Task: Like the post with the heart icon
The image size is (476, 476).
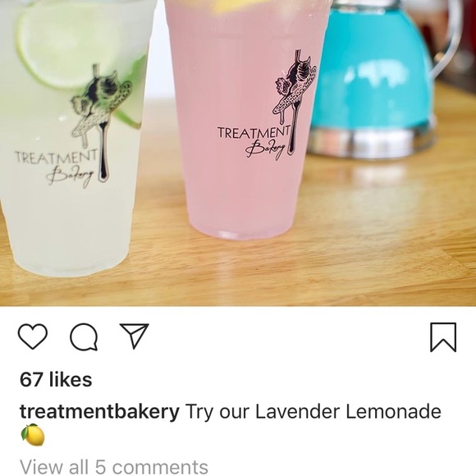Action: [33, 336]
